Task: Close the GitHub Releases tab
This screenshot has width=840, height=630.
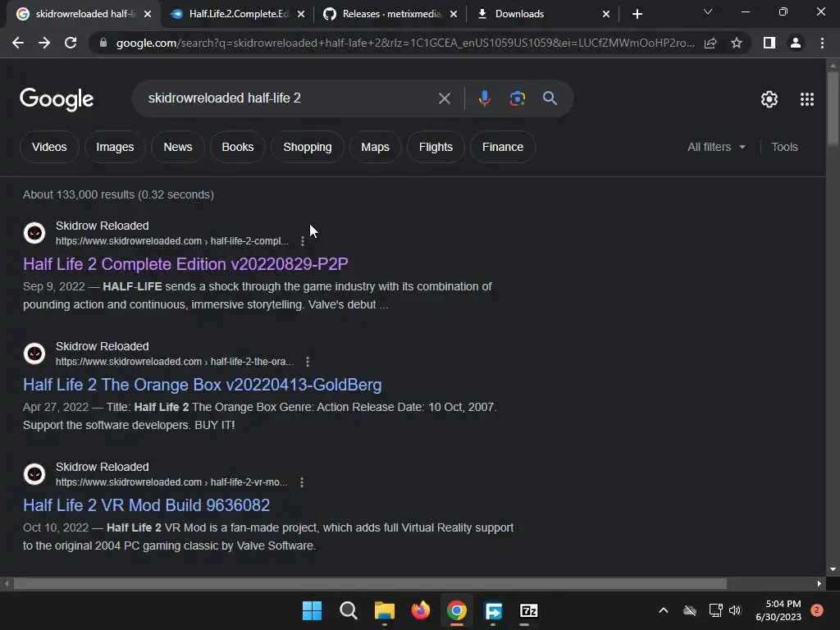Action: (454, 14)
